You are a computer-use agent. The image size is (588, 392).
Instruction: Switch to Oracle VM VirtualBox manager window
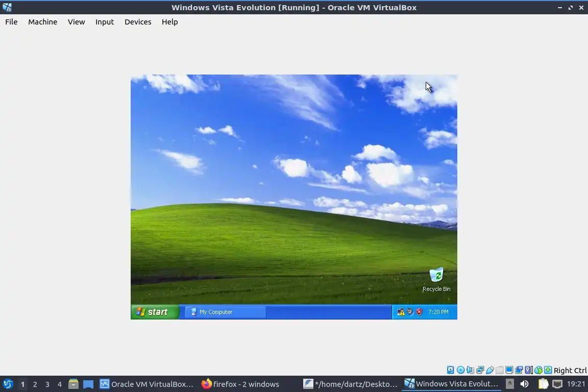[x=146, y=384]
